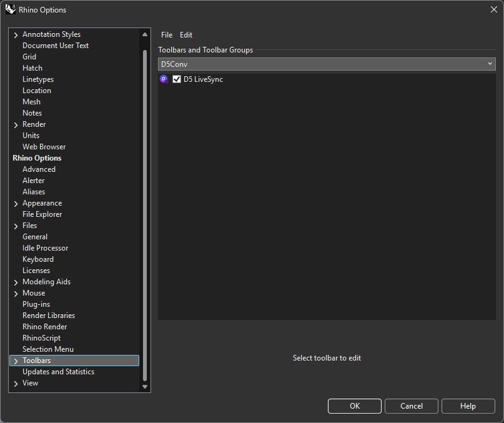Expand the Files tree node
Viewport: 504px width, 423px height.
16,226
